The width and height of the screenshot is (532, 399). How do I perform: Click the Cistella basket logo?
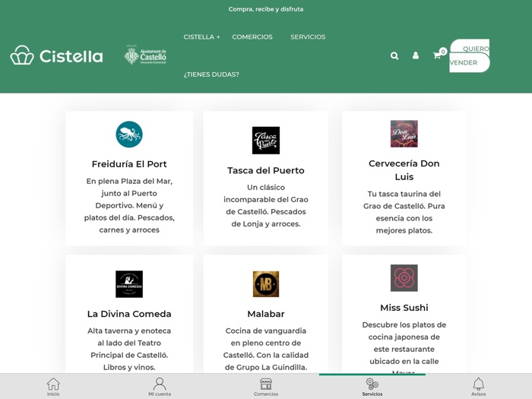[56, 55]
